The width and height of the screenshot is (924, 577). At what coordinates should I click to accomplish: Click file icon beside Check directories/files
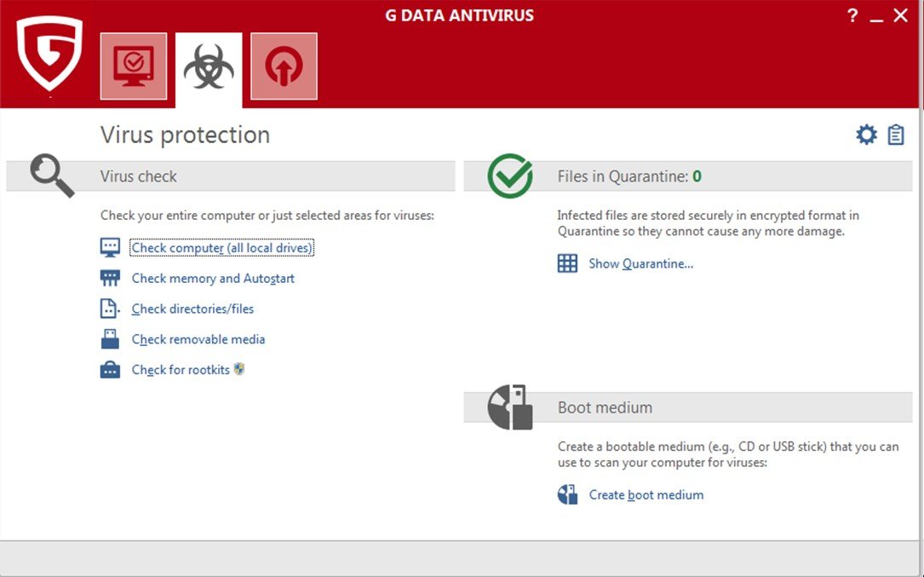109,309
